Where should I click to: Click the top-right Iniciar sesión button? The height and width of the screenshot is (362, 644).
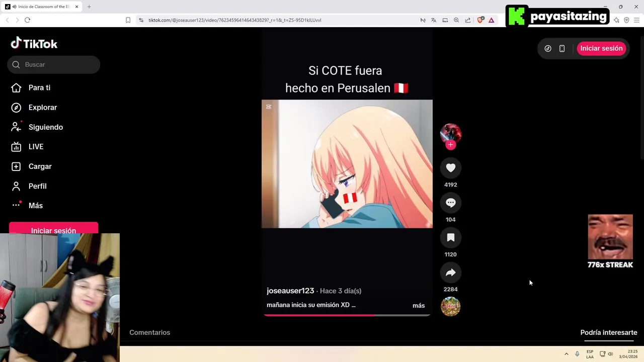point(601,48)
